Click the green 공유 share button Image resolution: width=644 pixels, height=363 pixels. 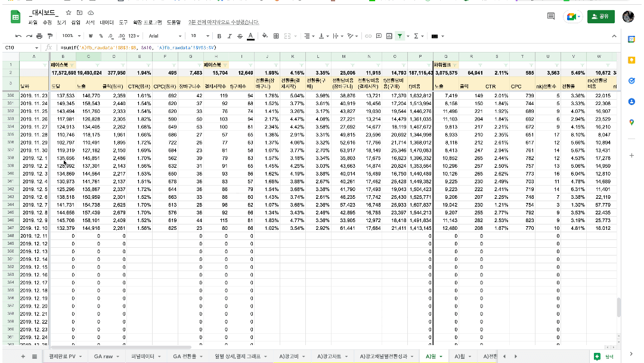coord(601,17)
